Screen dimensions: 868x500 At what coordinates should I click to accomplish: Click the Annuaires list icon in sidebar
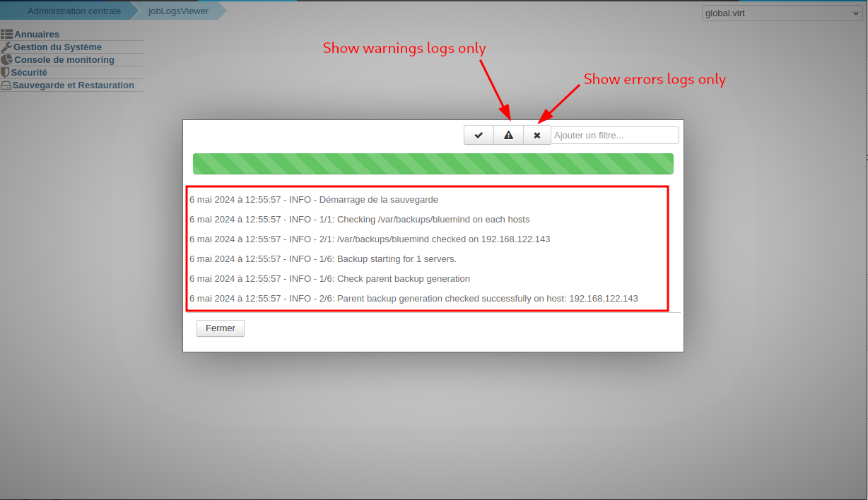click(x=7, y=34)
